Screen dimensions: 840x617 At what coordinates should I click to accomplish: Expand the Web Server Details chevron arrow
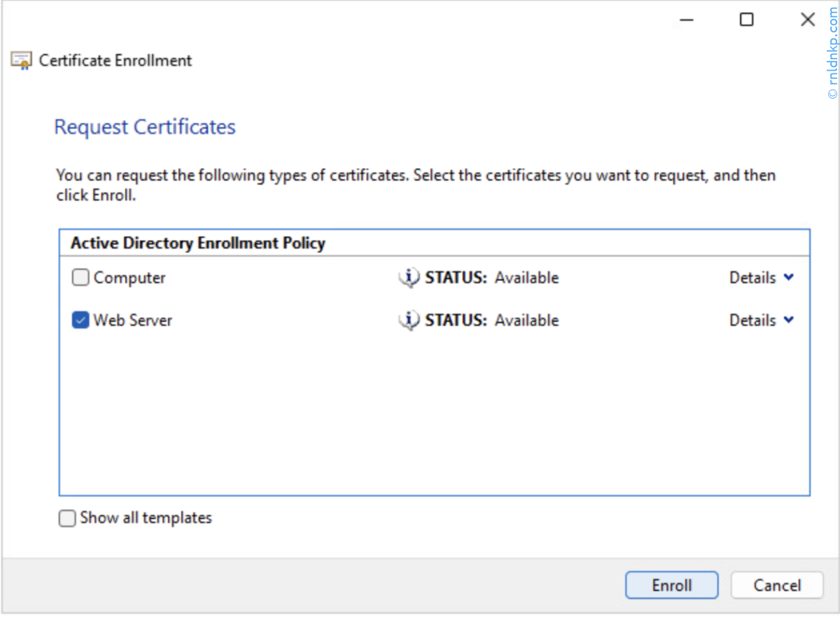[789, 320]
